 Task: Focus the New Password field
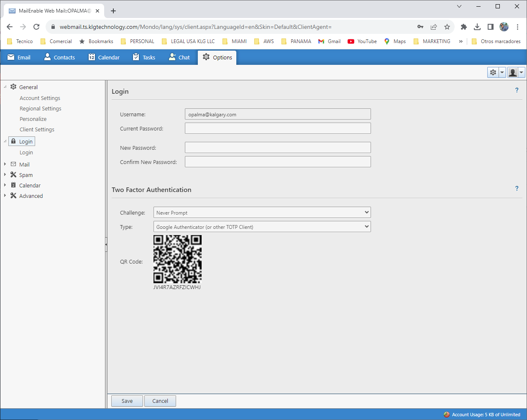(278, 148)
